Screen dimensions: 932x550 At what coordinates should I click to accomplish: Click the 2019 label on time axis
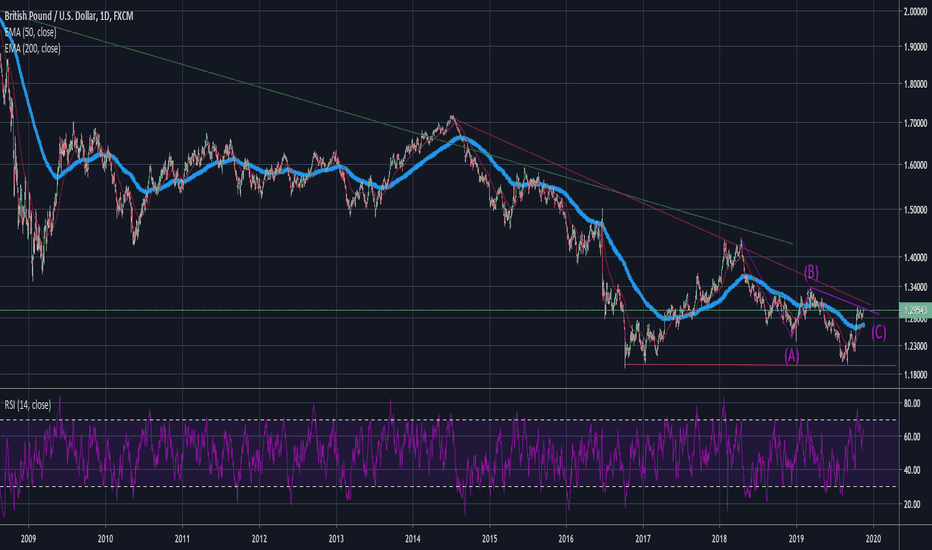(x=797, y=536)
